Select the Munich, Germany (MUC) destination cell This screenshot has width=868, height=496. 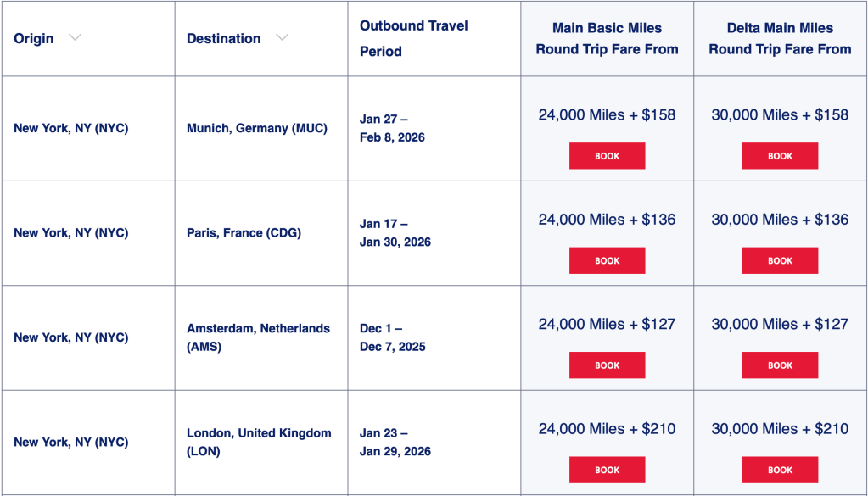click(x=256, y=129)
